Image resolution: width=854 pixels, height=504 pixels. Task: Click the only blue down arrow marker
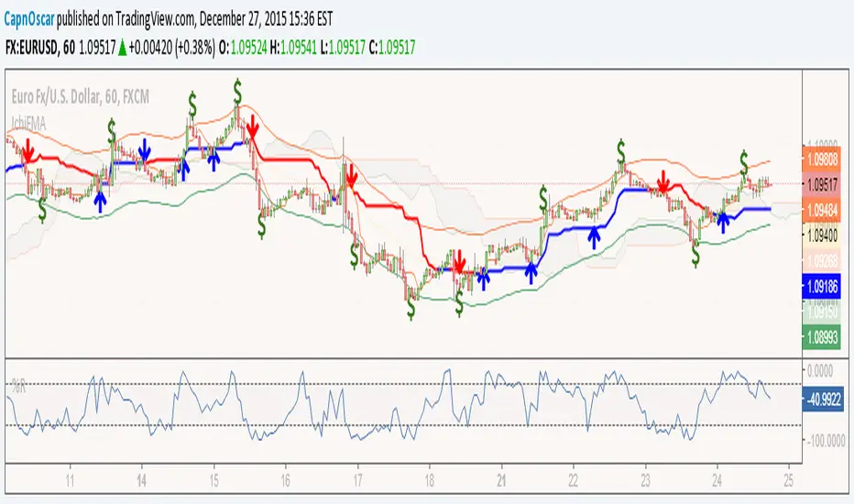(x=145, y=150)
